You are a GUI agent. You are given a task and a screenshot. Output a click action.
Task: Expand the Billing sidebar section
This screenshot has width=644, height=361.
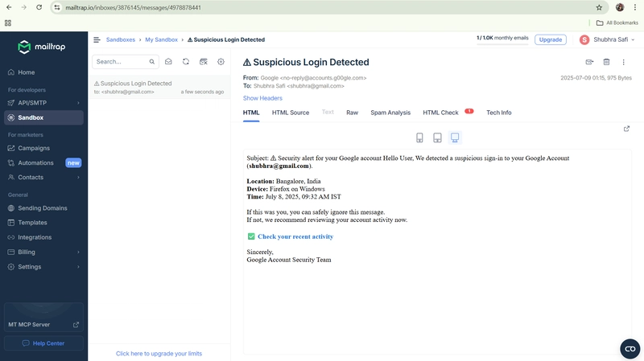(x=43, y=252)
